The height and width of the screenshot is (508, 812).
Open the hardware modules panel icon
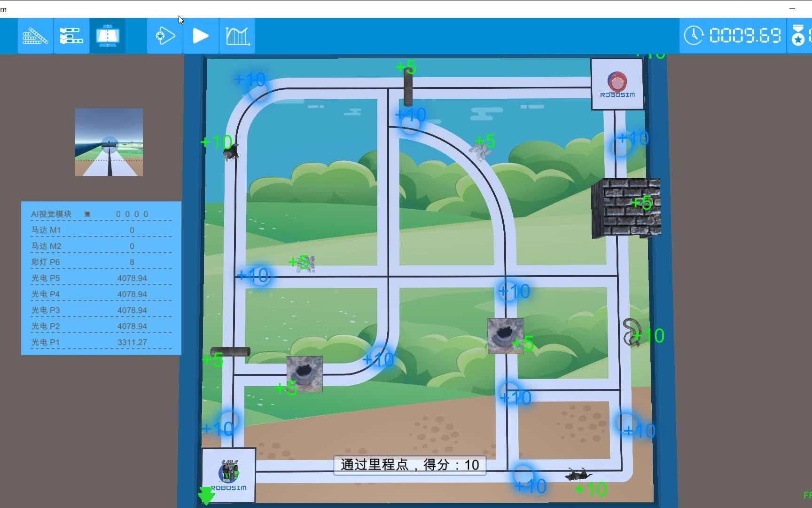pos(71,35)
